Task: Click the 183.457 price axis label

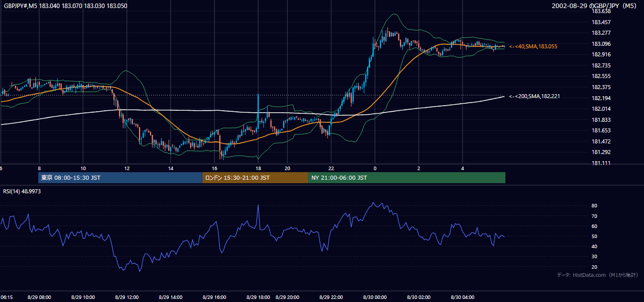Action: tap(601, 22)
